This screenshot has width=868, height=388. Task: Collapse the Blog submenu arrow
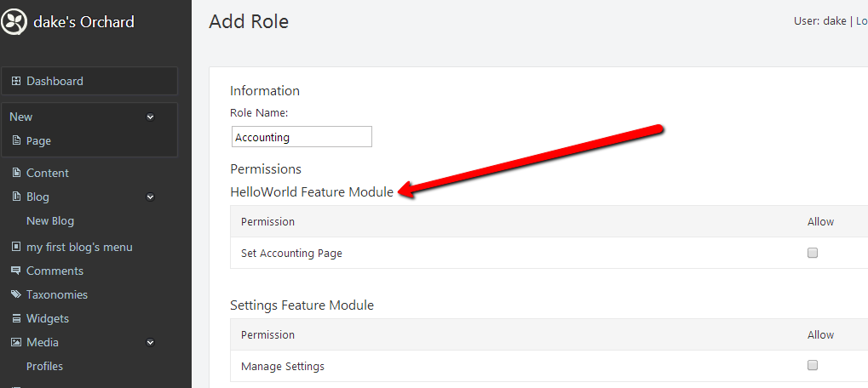click(150, 197)
